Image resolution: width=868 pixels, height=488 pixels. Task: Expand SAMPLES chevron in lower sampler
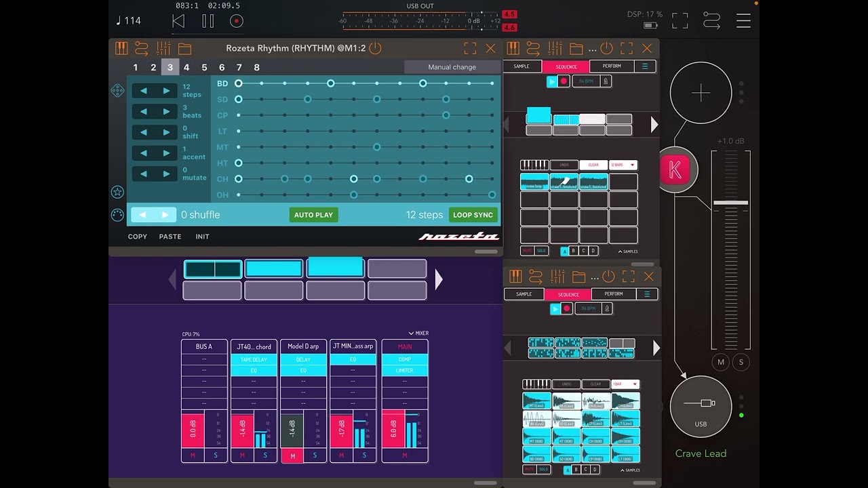(x=630, y=470)
